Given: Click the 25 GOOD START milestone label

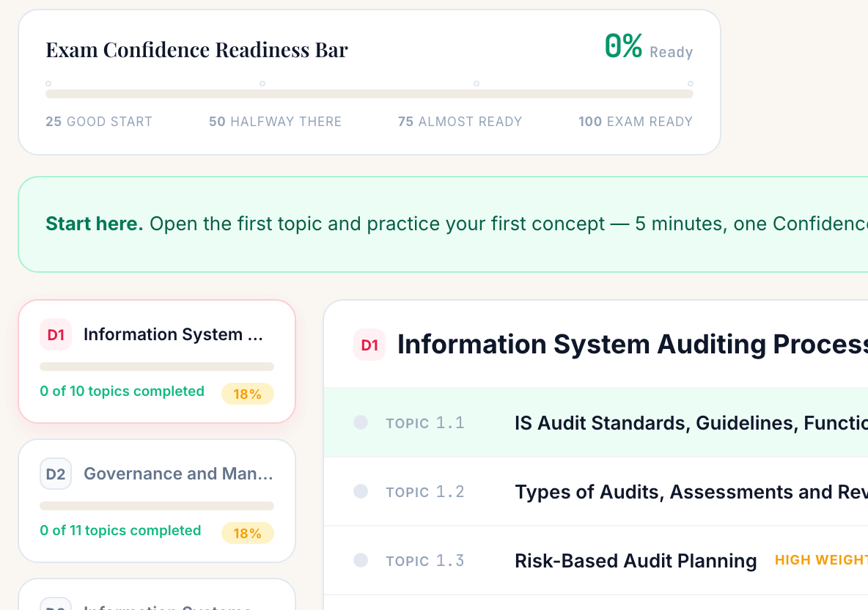Looking at the screenshot, I should coord(98,122).
